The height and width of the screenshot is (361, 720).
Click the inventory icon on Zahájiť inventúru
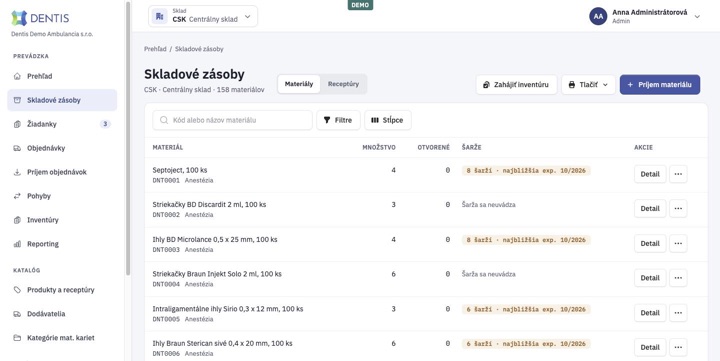(x=486, y=85)
